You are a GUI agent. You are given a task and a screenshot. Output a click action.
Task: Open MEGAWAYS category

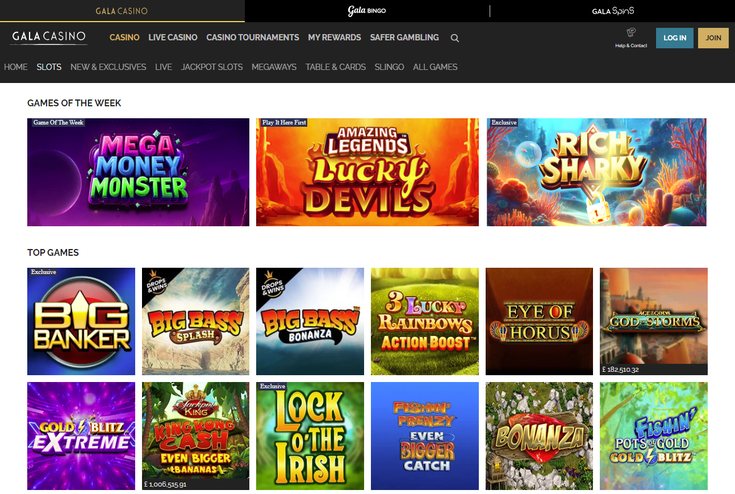(274, 67)
